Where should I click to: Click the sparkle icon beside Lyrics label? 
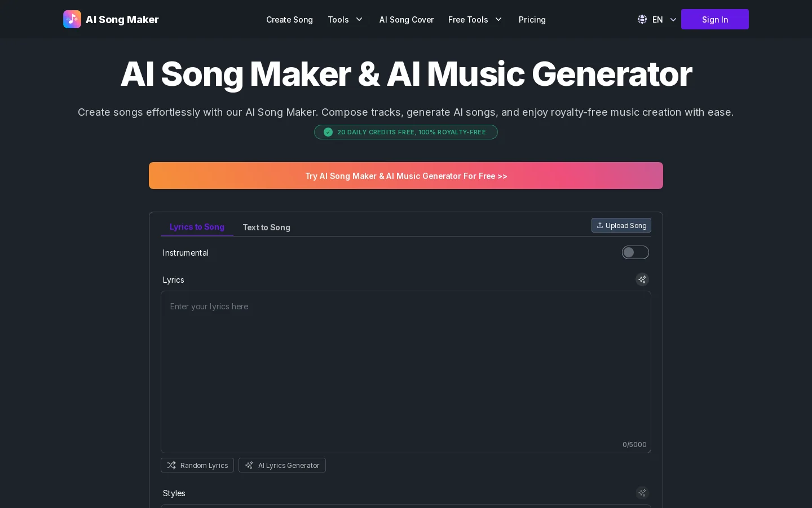click(x=642, y=279)
